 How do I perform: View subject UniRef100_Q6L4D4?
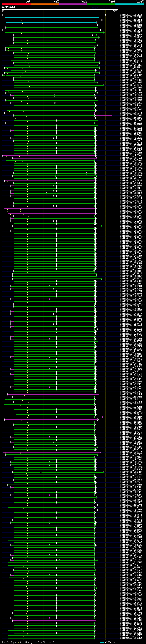[x=131, y=93]
